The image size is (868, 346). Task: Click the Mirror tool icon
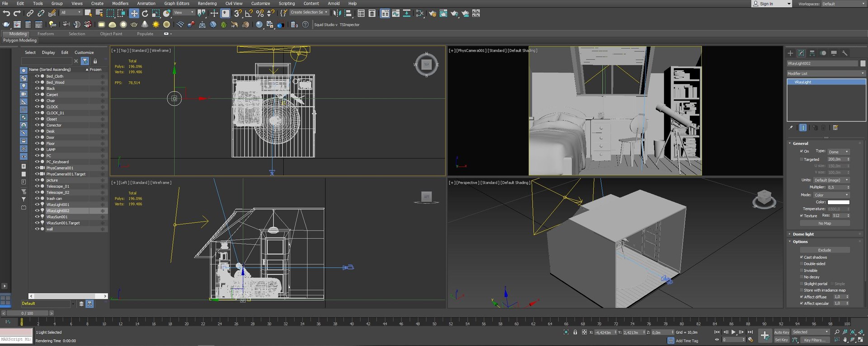pos(337,14)
